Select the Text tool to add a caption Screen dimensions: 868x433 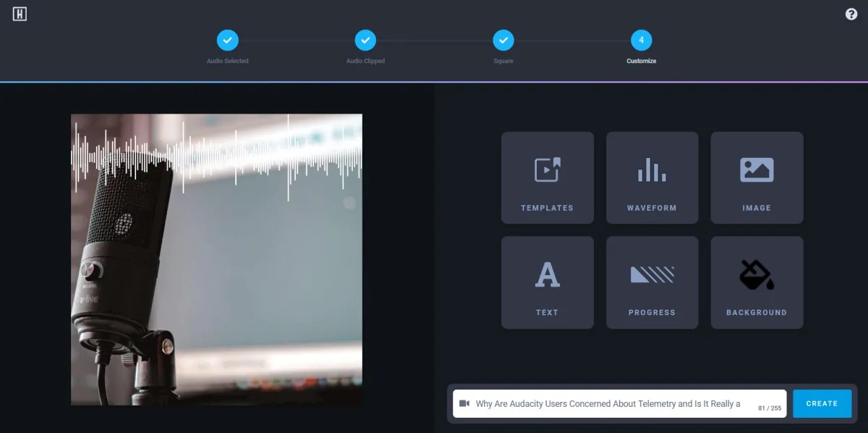(x=547, y=282)
